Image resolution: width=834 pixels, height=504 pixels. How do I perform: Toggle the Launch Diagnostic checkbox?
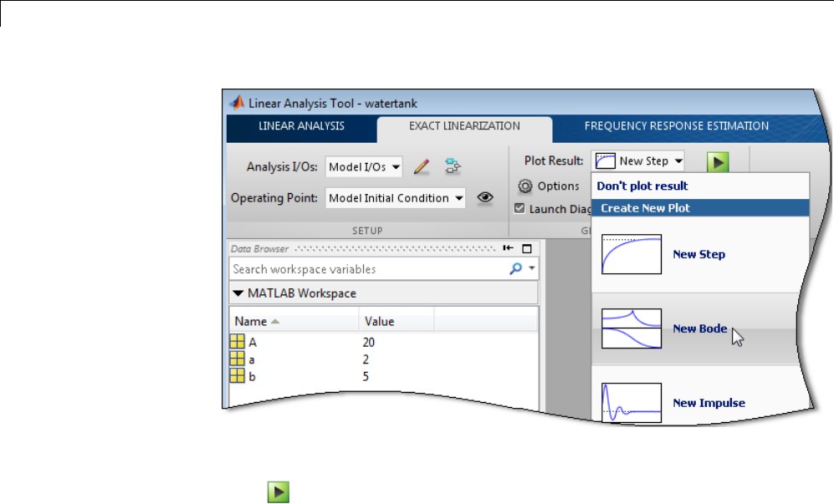[x=519, y=208]
